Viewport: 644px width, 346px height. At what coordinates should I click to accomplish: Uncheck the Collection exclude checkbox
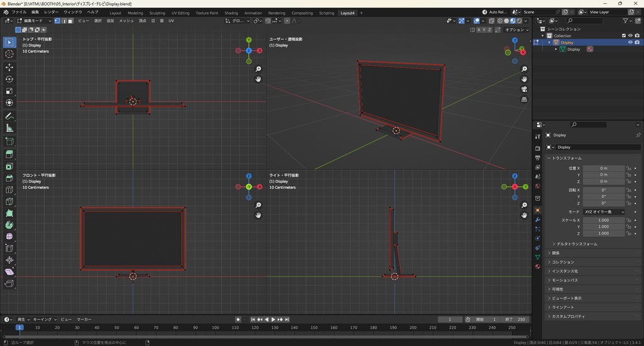[x=624, y=36]
